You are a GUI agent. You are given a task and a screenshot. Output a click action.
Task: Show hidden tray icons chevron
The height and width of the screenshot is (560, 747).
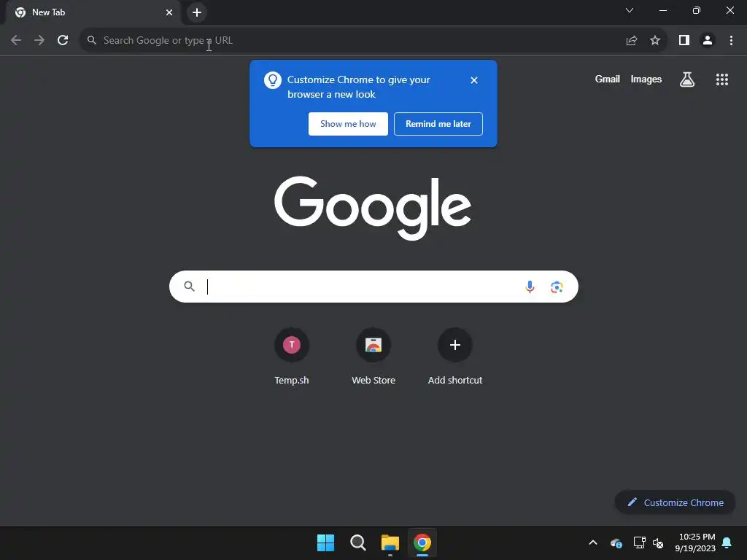tap(593, 542)
